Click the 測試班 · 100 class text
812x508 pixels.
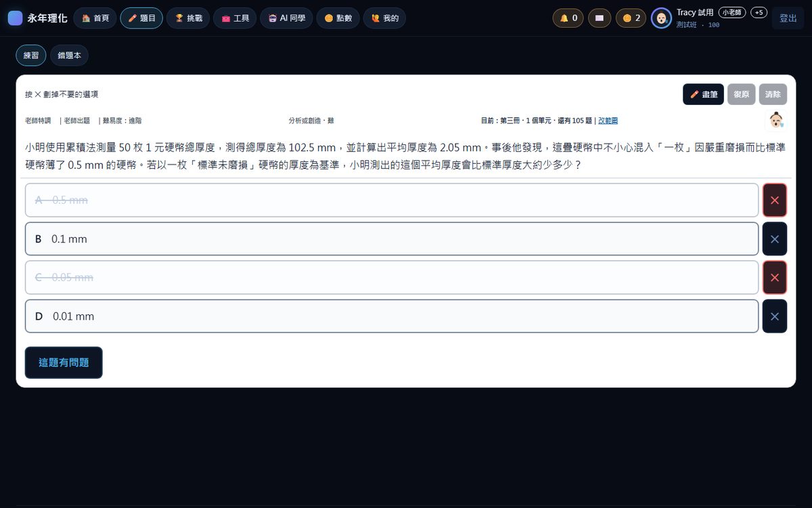pyautogui.click(x=698, y=24)
